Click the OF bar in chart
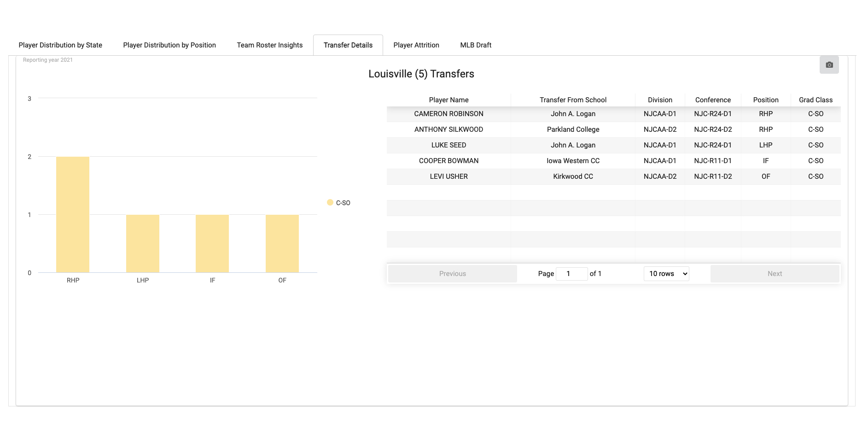Image resolution: width=868 pixels, height=435 pixels. [x=282, y=244]
